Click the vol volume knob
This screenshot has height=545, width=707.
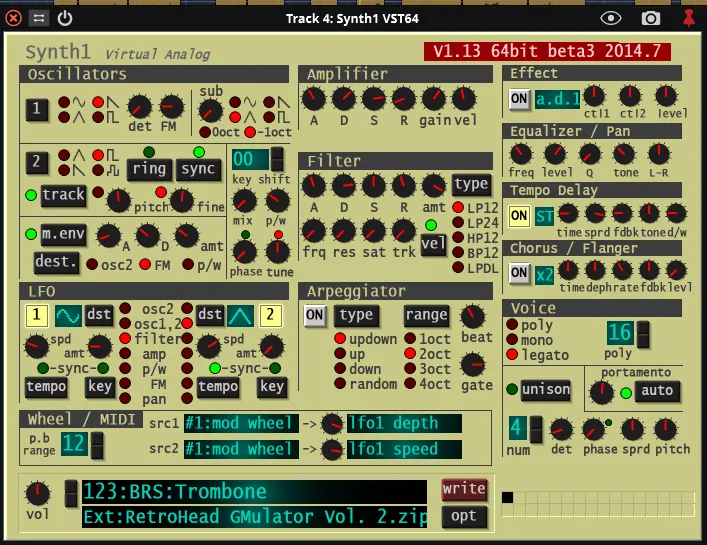click(38, 492)
